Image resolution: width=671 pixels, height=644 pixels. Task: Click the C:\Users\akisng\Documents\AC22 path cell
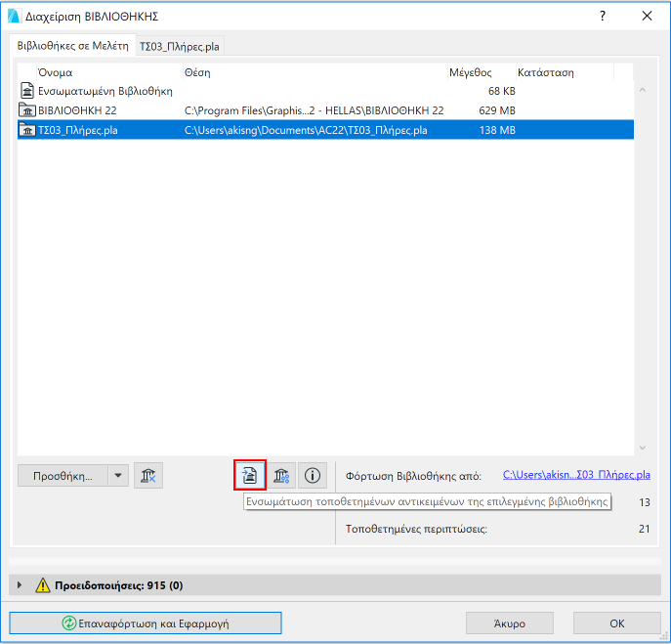click(x=306, y=130)
